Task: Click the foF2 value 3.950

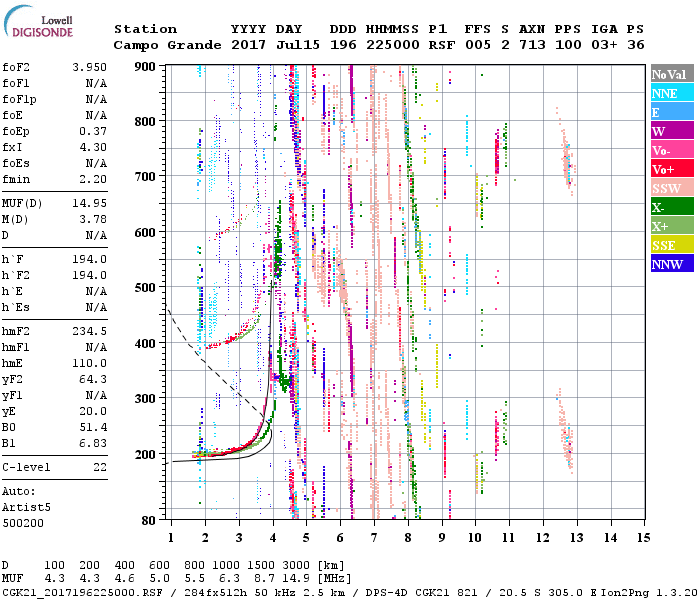Action: click(90, 66)
